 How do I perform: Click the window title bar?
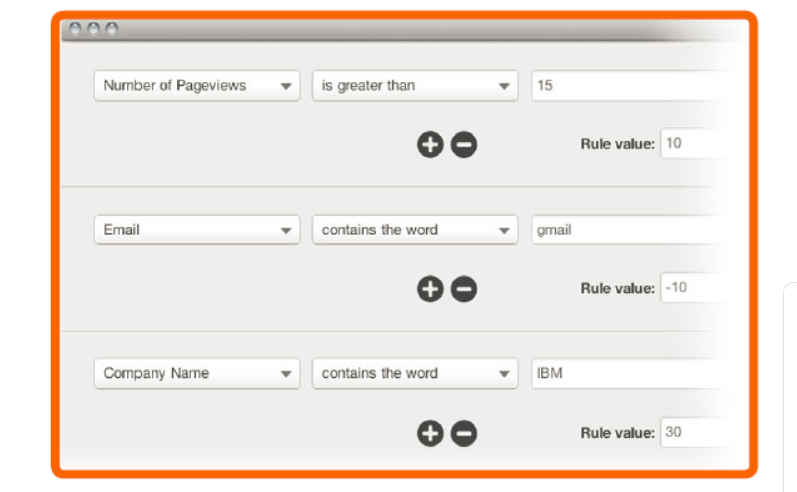400,30
